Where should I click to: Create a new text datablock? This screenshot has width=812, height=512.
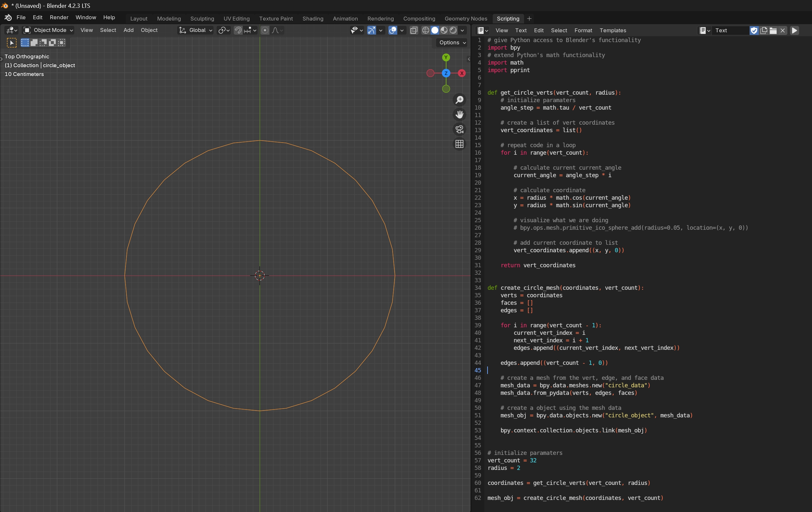(764, 30)
